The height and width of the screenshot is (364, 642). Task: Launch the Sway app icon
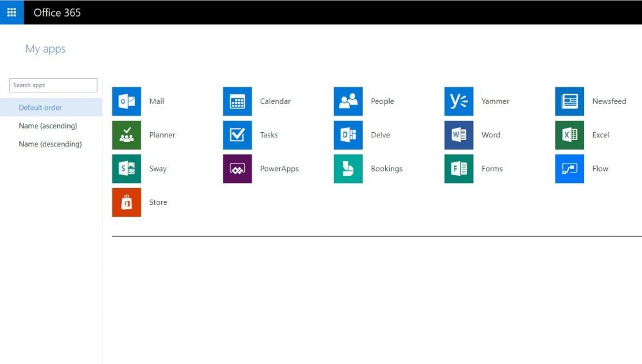pos(126,169)
